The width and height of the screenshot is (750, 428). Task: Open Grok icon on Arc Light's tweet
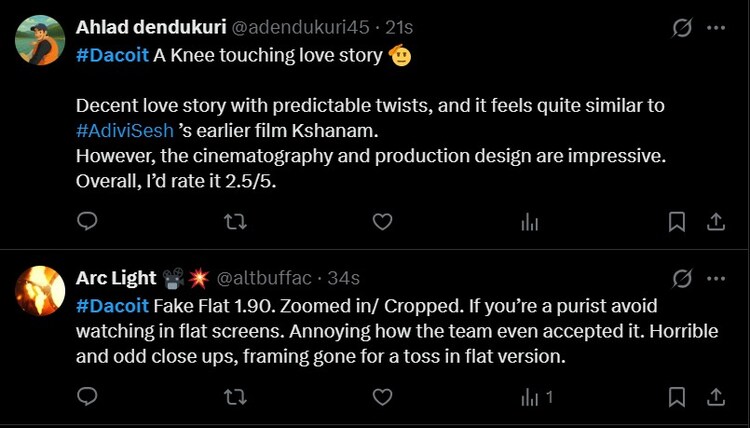pos(682,277)
